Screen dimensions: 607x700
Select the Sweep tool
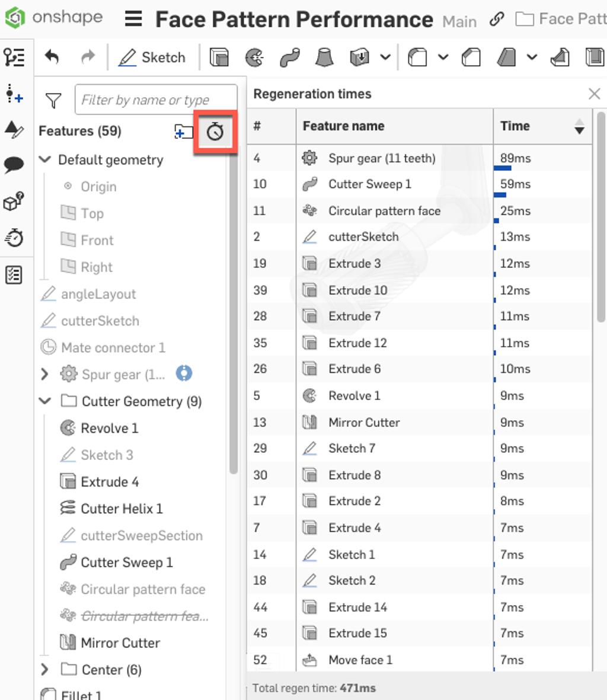pyautogui.click(x=289, y=57)
